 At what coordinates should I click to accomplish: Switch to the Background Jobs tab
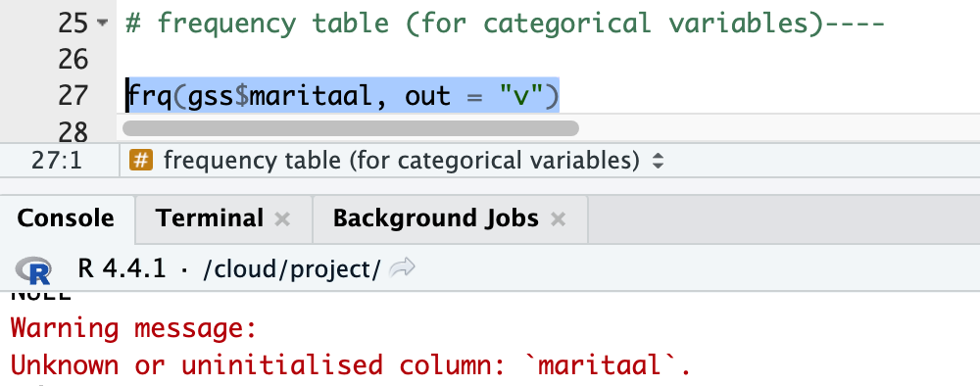pyautogui.click(x=436, y=218)
